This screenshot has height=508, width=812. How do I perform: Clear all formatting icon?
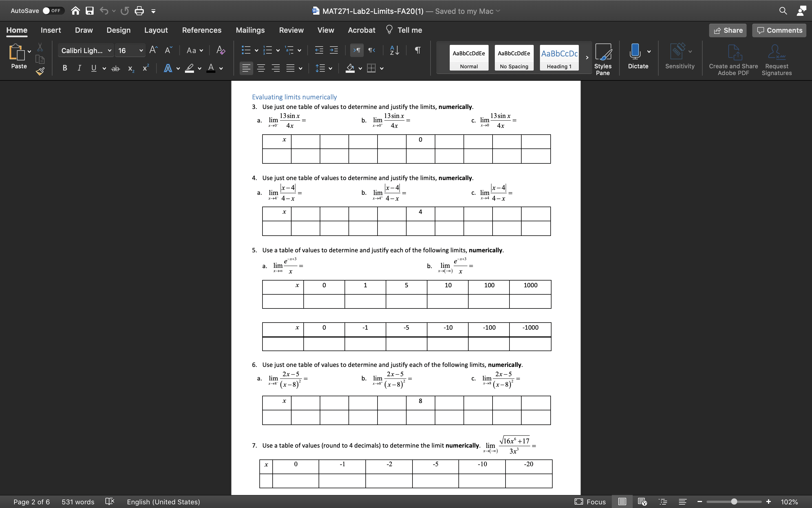coord(220,50)
